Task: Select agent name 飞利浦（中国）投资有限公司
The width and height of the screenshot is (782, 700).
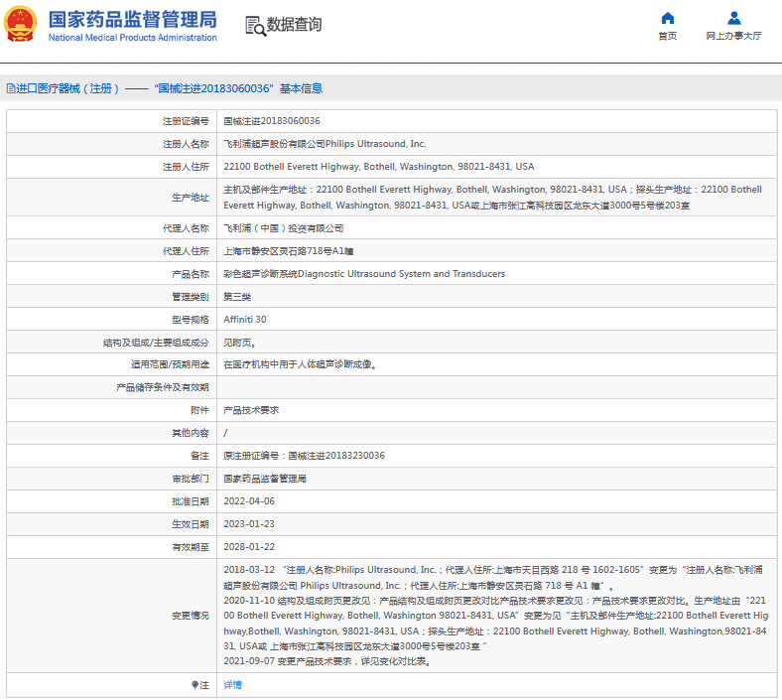Action: [x=283, y=228]
